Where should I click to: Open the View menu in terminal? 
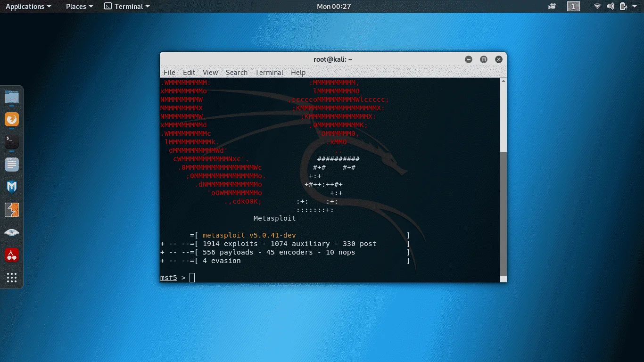[210, 72]
